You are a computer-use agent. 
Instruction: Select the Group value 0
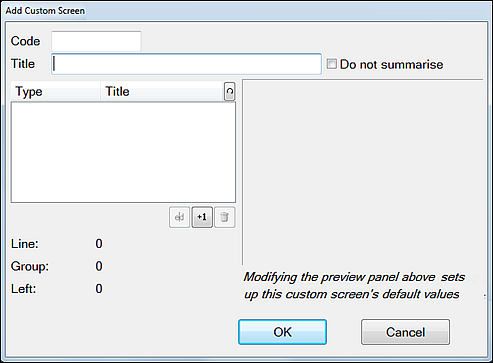coord(99,266)
